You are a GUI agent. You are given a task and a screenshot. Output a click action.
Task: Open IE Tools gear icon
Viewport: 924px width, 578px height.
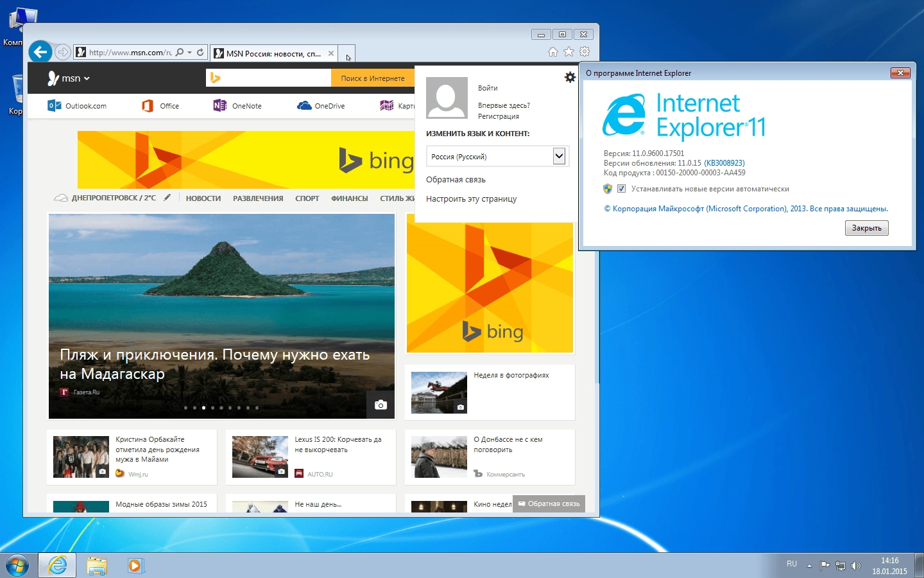pyautogui.click(x=585, y=52)
